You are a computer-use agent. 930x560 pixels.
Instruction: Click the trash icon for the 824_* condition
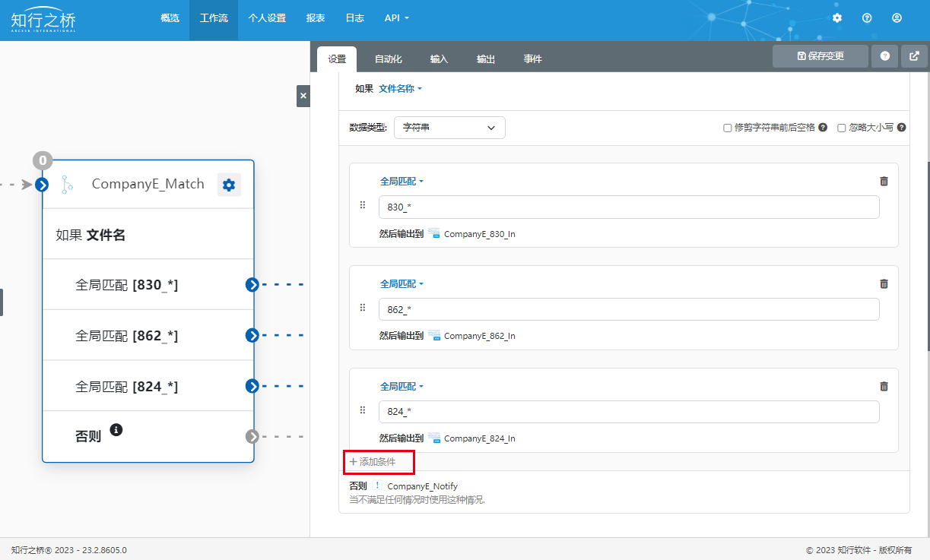point(884,386)
